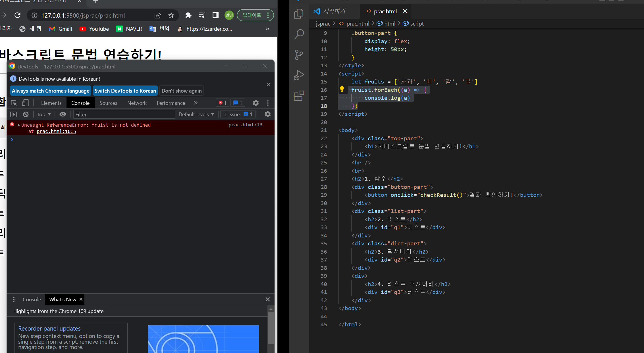Screen dimensions: 644x353
Task: Reload the Chrome page
Action: (x=18, y=15)
